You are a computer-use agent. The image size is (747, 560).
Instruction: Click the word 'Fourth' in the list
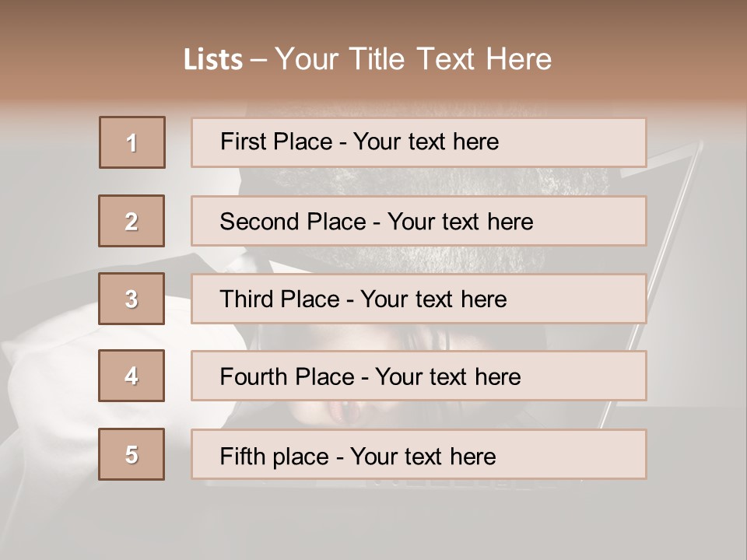254,377
